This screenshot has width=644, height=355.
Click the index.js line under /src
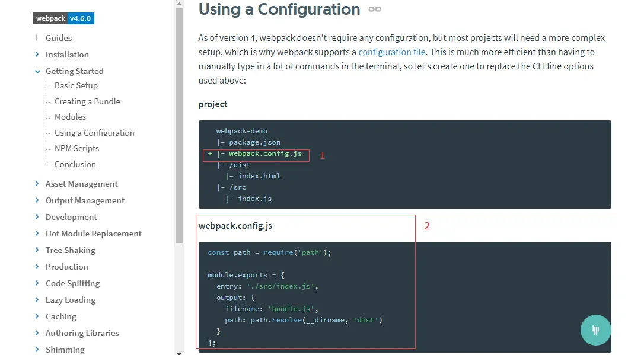[x=248, y=199]
